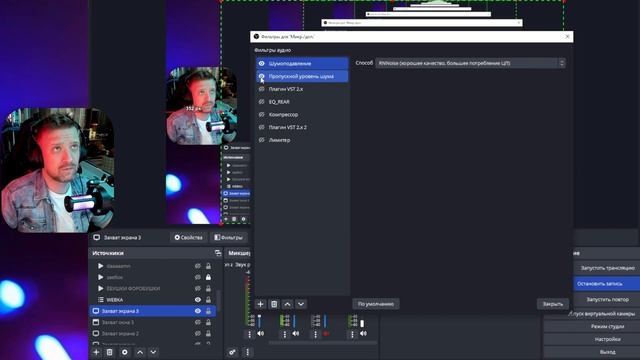Screen dimensions: 640x360
Task: Click the Источники list vertical scrollbar
Action: (219, 300)
